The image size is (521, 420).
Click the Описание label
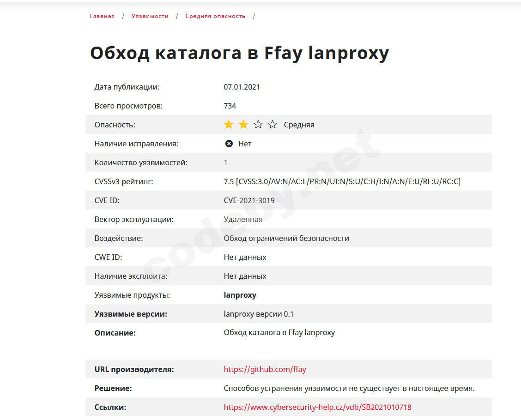click(115, 333)
